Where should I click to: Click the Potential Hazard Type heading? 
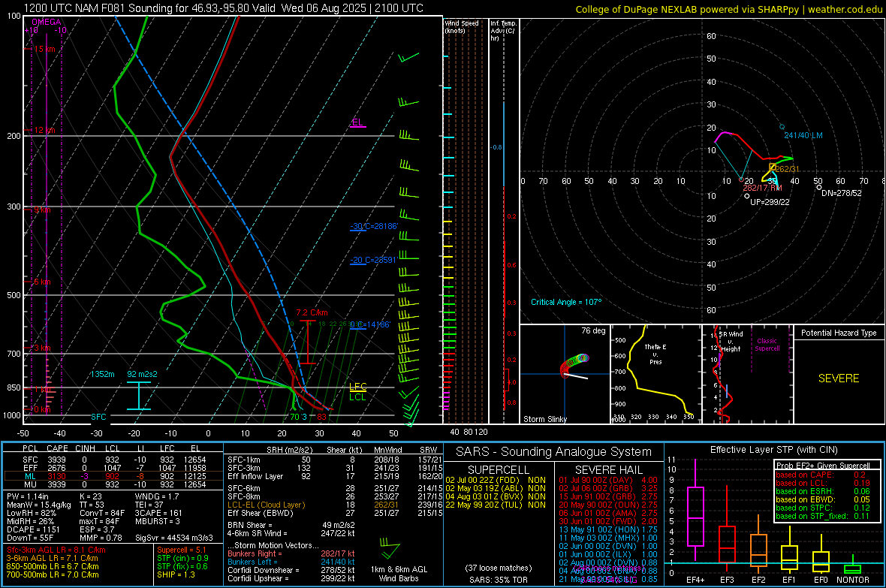pyautogui.click(x=839, y=333)
